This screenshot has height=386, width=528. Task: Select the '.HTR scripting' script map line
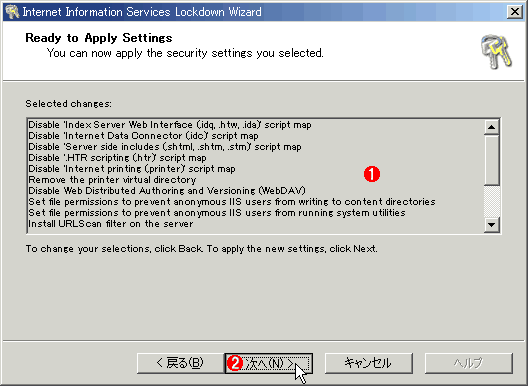pos(117,158)
